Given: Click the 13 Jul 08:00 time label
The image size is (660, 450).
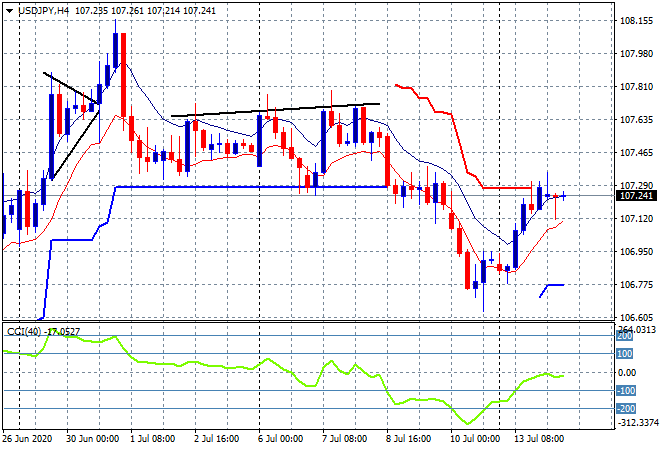Looking at the screenshot, I should [x=539, y=439].
